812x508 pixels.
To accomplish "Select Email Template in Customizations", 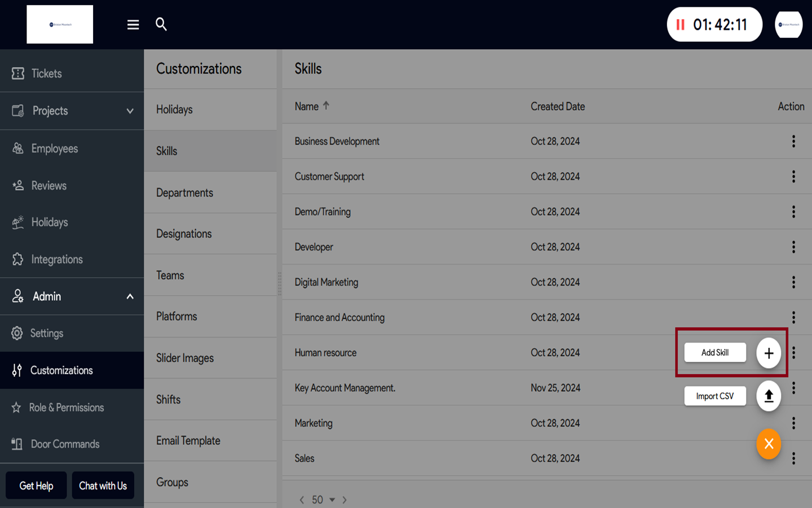I will [188, 441].
